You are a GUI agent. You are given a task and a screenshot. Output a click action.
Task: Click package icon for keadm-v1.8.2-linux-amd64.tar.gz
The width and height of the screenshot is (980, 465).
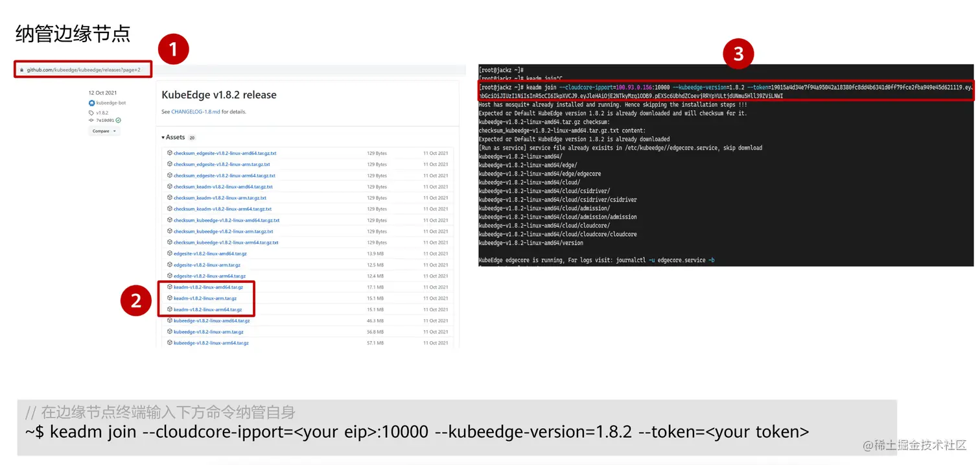click(x=170, y=287)
